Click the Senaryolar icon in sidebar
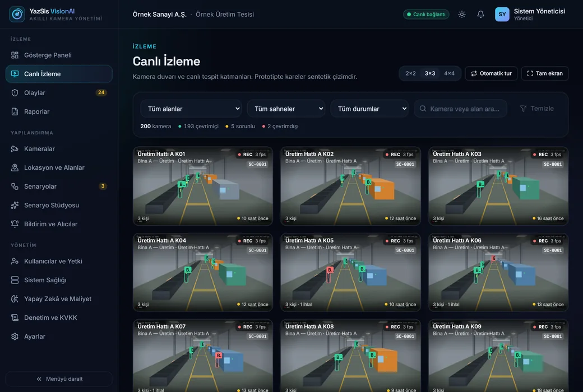 [15, 186]
